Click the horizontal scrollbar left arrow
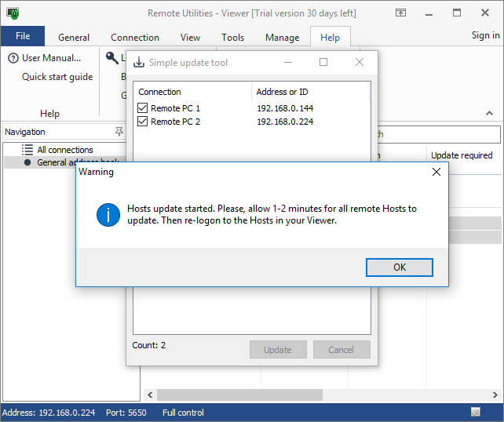This screenshot has width=504, height=422. 150,395
